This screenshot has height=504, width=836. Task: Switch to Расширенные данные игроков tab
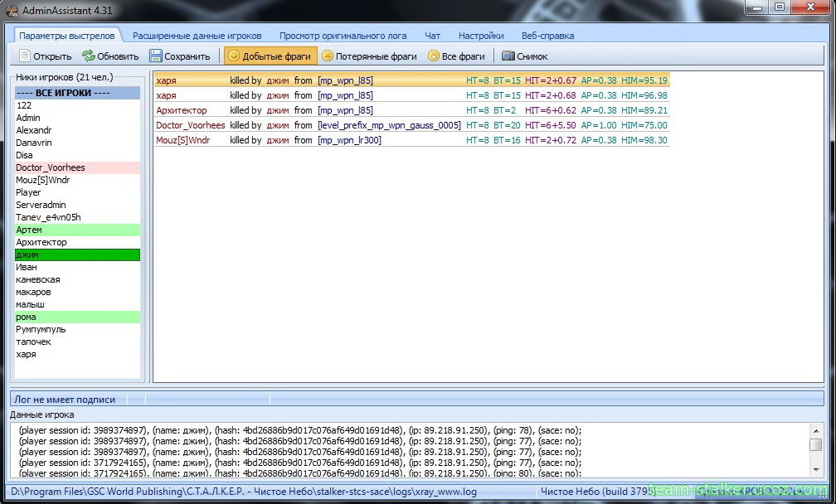pos(197,36)
